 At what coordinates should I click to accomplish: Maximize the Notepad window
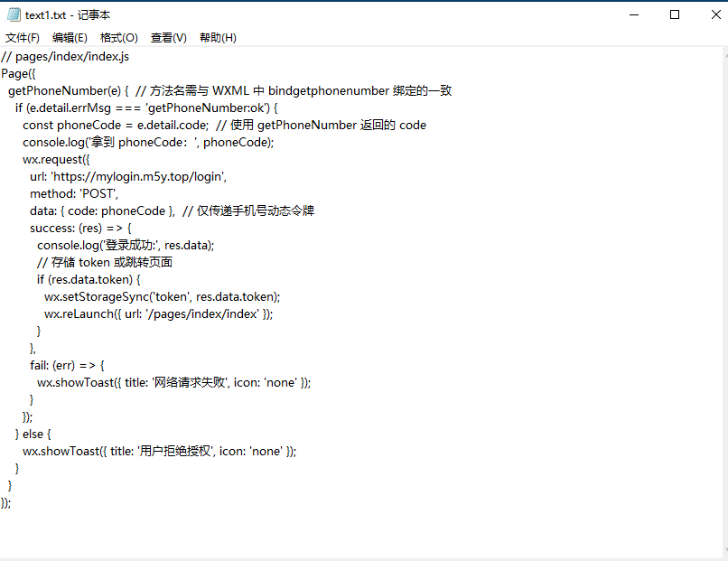[675, 14]
